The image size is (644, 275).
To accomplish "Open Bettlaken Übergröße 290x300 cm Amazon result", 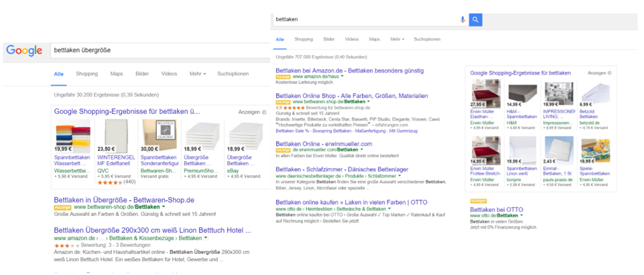I will point(152,230).
